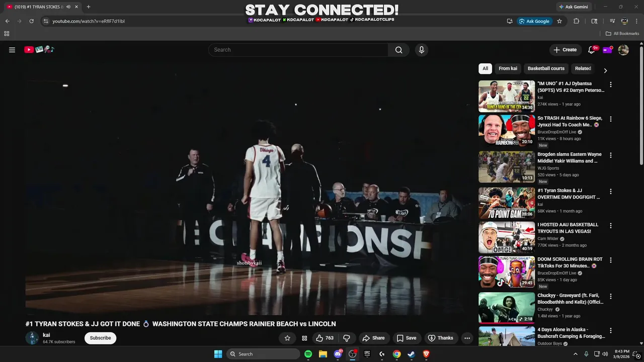644x362 pixels.
Task: Open the Chrome three-dot menu
Action: [636, 21]
